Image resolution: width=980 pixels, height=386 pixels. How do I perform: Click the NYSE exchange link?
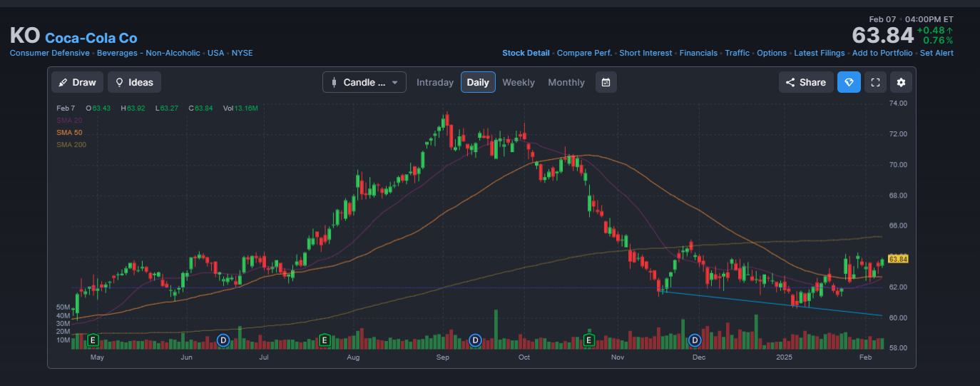tap(243, 53)
